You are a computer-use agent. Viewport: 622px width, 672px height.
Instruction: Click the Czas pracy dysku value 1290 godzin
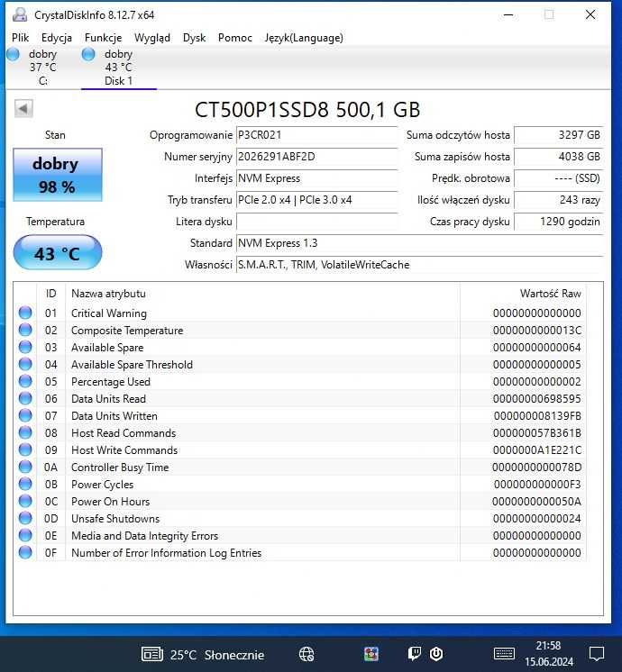[x=559, y=222]
